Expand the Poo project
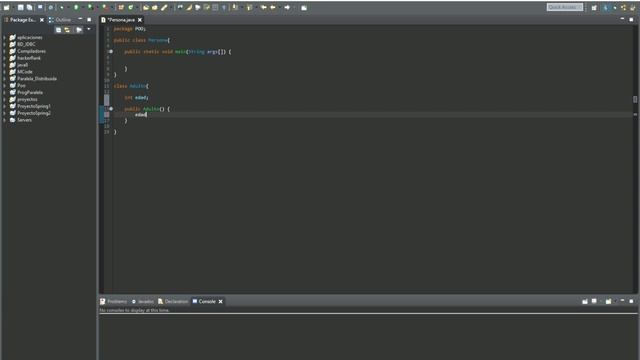The image size is (640, 360). tap(4, 86)
